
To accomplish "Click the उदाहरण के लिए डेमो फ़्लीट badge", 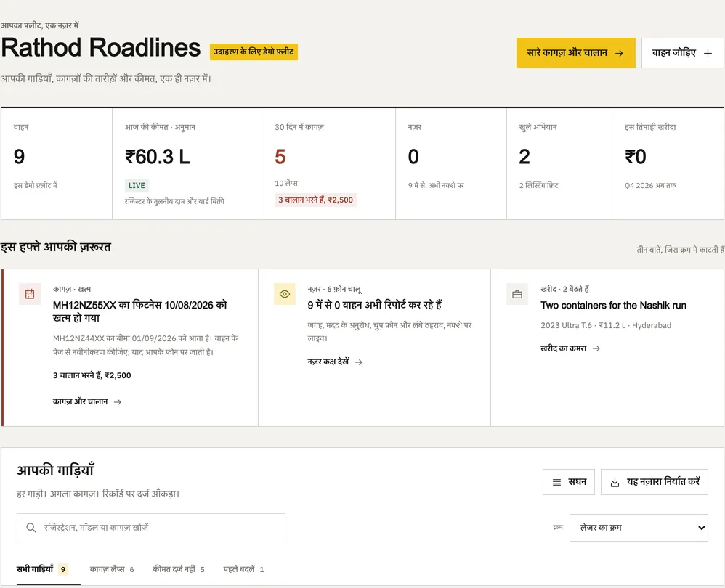I will [x=254, y=52].
